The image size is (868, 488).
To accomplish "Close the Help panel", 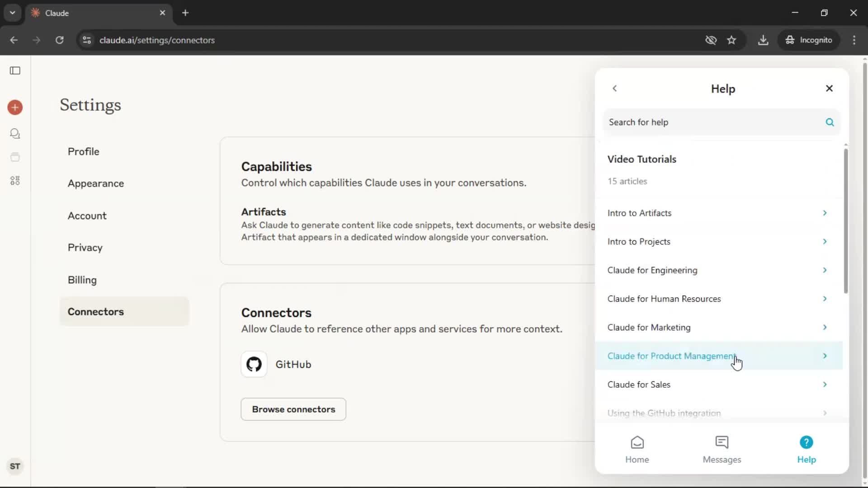I will click(x=829, y=89).
